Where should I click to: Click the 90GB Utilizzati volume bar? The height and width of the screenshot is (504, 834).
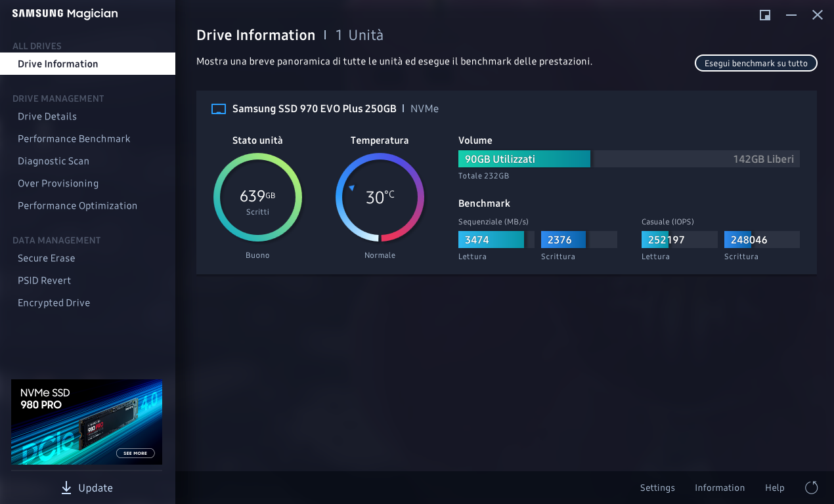(x=524, y=159)
